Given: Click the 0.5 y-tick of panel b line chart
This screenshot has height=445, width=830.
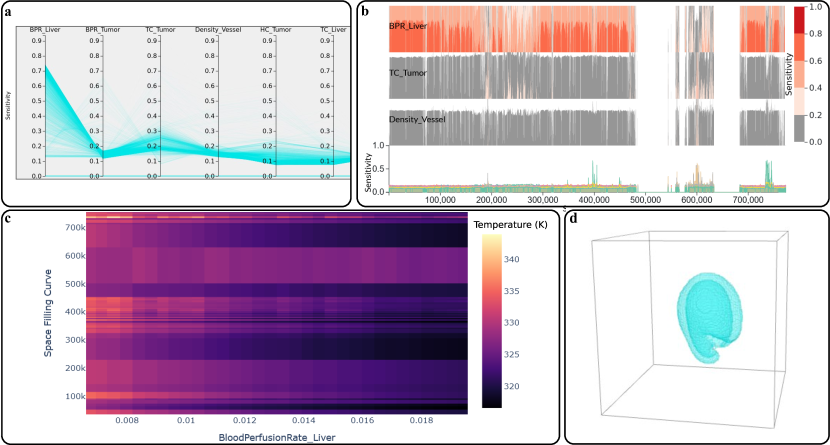Looking at the screenshot, I should (x=380, y=169).
